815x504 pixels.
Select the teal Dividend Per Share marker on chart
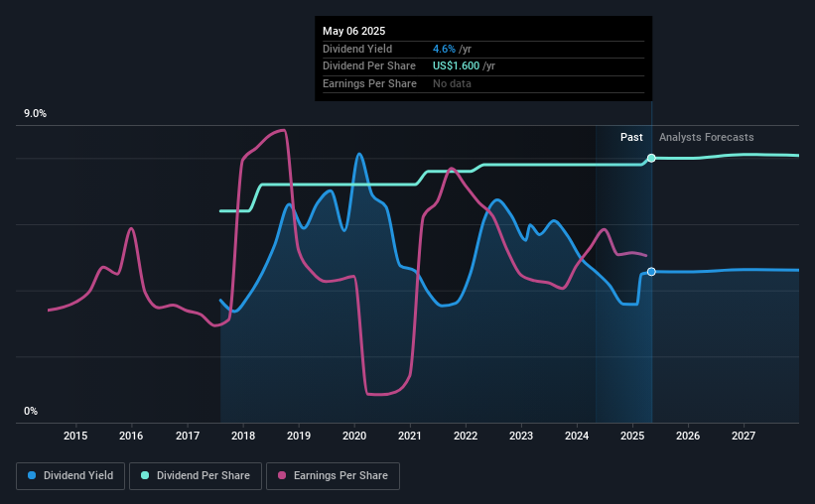click(x=651, y=158)
